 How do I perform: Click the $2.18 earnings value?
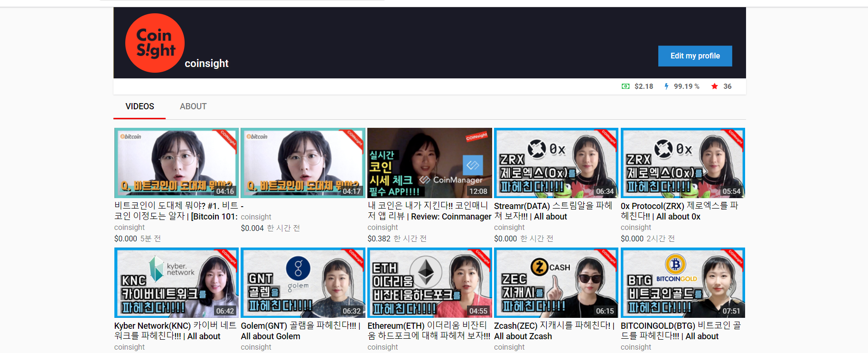click(x=644, y=86)
